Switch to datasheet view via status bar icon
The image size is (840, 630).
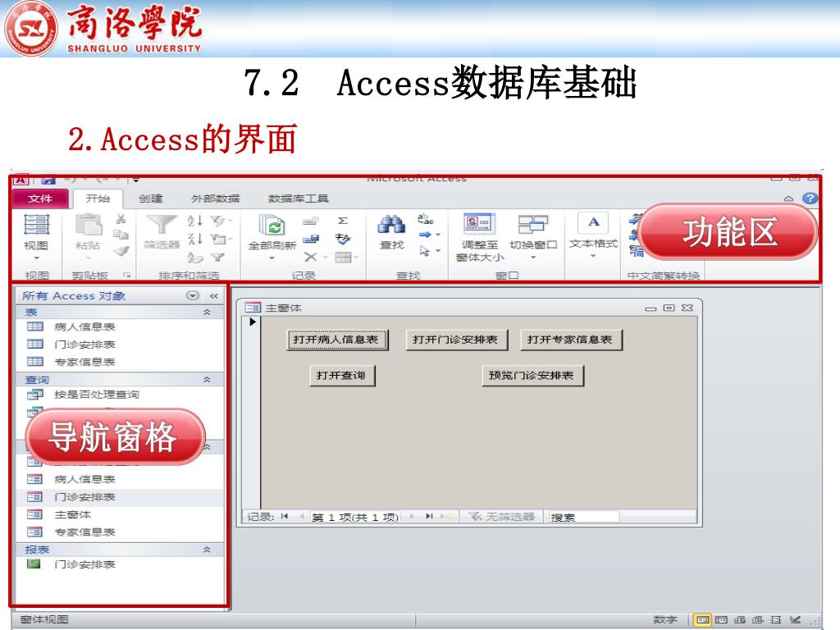tap(721, 620)
